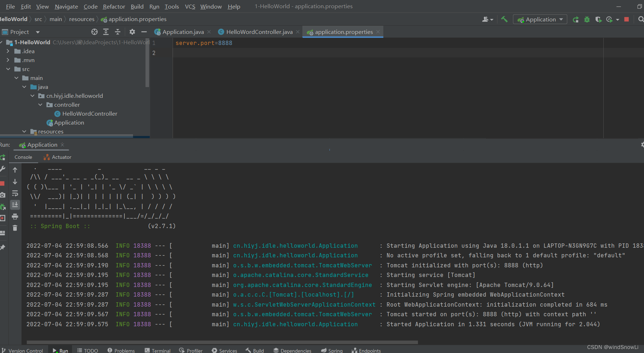Toggle scroll to end in the console
This screenshot has height=353, width=644.
(x=15, y=205)
